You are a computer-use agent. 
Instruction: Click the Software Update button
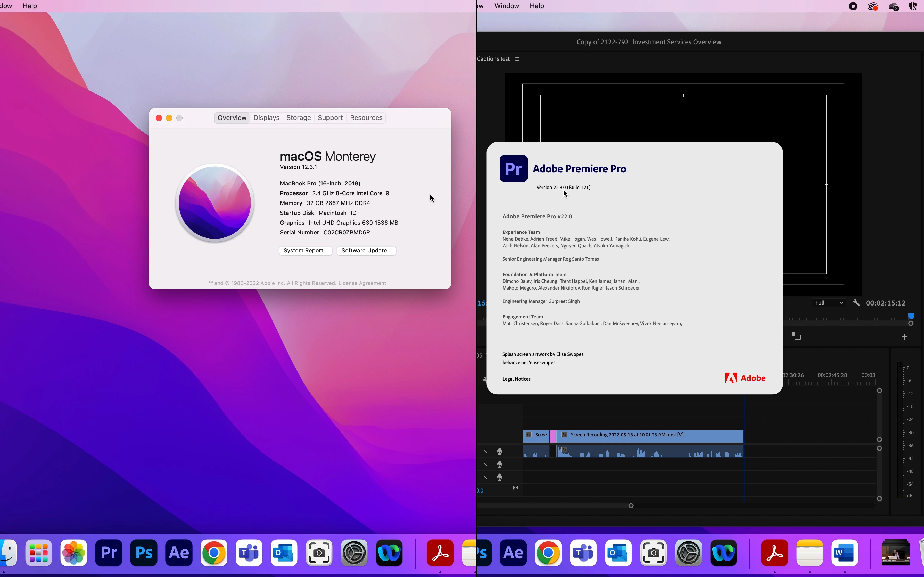point(366,250)
